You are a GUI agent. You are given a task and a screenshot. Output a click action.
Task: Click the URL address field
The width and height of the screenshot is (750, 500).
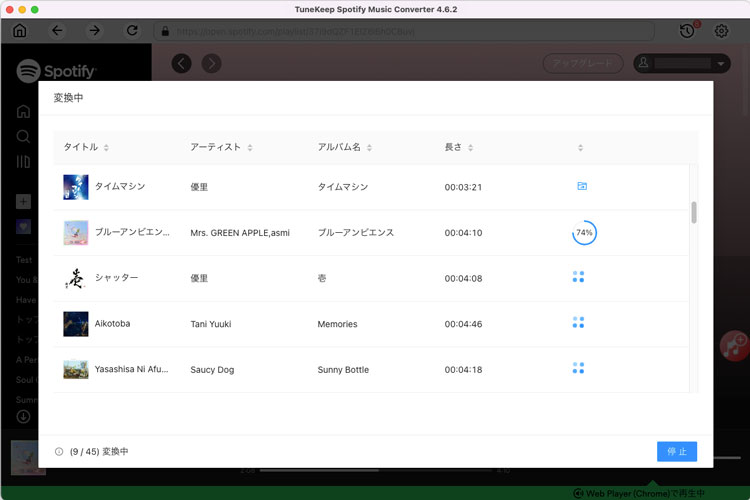404,32
